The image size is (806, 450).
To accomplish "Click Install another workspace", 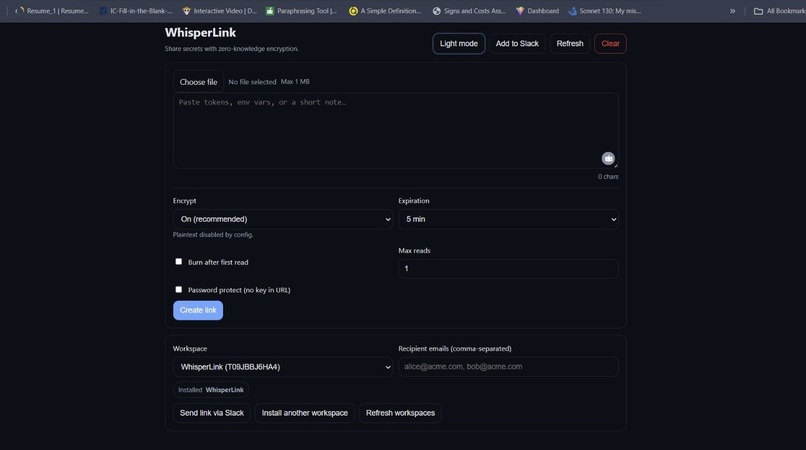I will (305, 413).
